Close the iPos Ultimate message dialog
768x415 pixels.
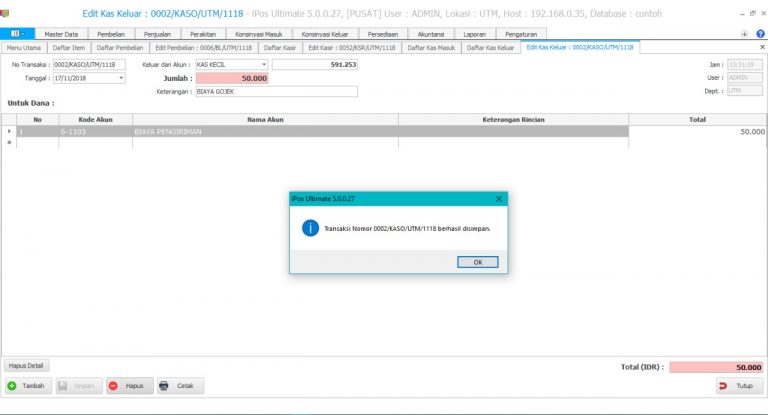pos(499,198)
